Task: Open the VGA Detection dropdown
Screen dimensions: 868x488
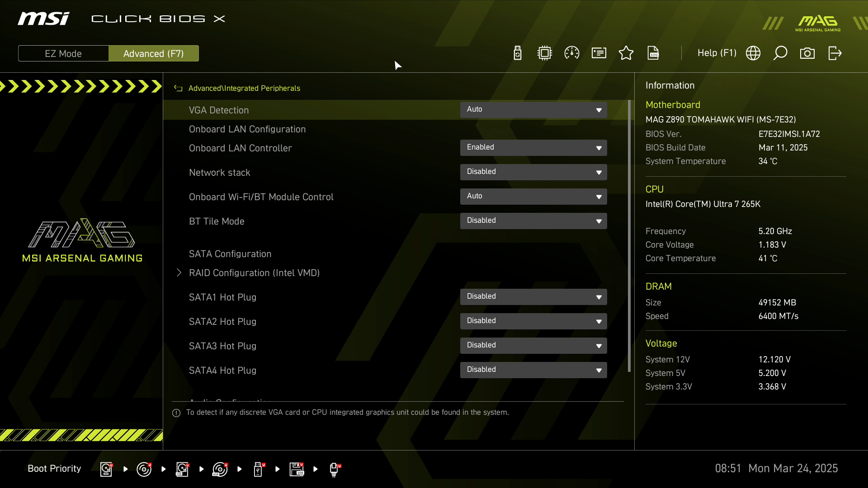Action: pyautogui.click(x=533, y=110)
